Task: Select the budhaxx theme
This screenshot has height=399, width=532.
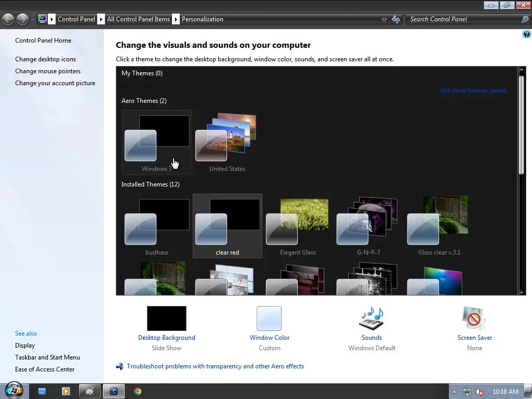Action: point(157,226)
